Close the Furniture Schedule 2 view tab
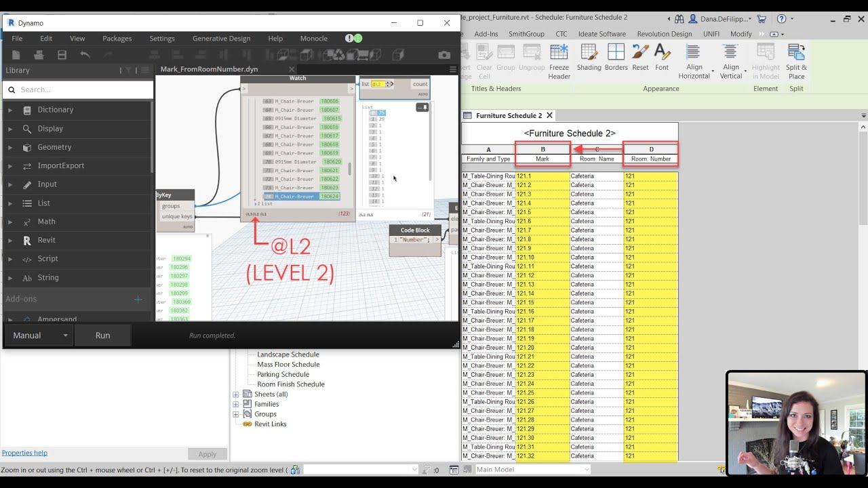Image resolution: width=868 pixels, height=488 pixels. [x=549, y=115]
